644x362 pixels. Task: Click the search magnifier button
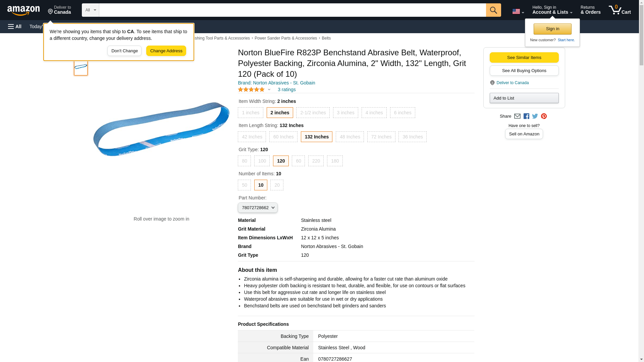tap(493, 10)
